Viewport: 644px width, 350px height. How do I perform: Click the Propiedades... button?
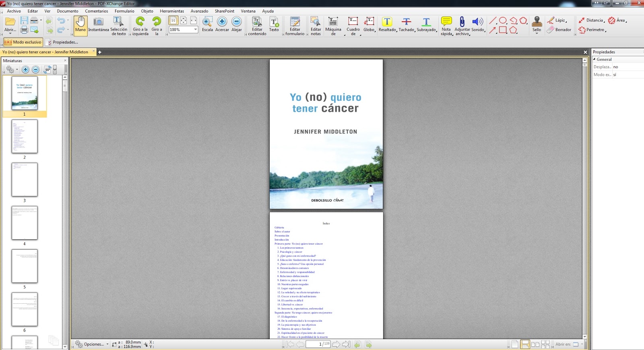tap(62, 42)
